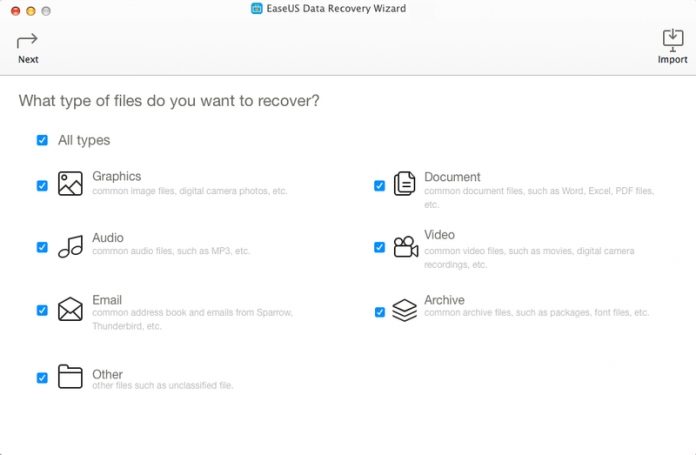Select the Audio music note icon
Screen dimensions: 696x455
click(71, 246)
